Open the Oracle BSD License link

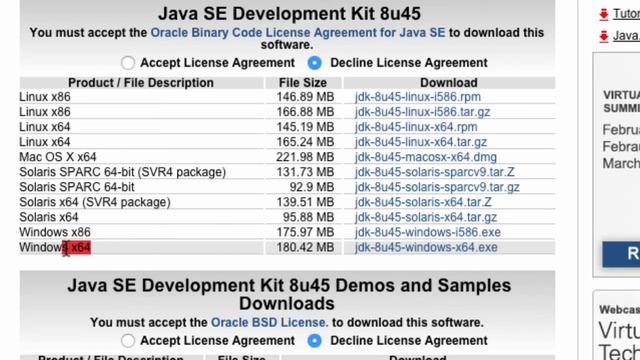click(x=269, y=322)
